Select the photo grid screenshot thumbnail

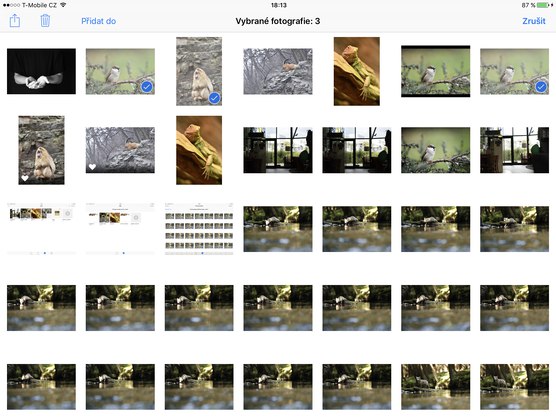[x=199, y=229]
